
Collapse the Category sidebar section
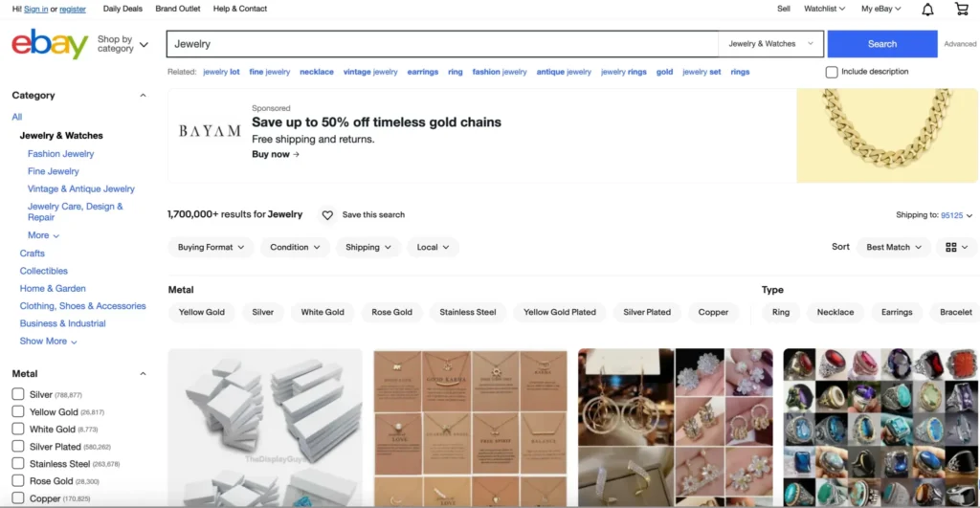[x=143, y=96]
